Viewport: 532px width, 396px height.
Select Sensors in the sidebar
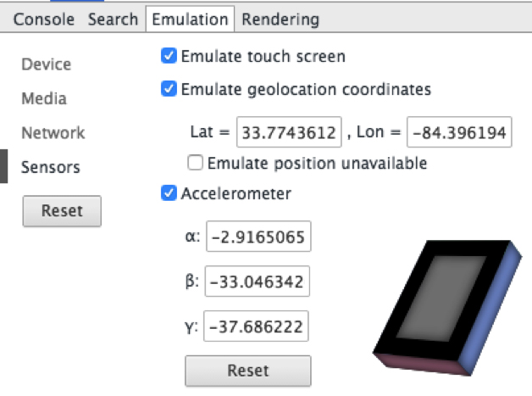click(51, 167)
